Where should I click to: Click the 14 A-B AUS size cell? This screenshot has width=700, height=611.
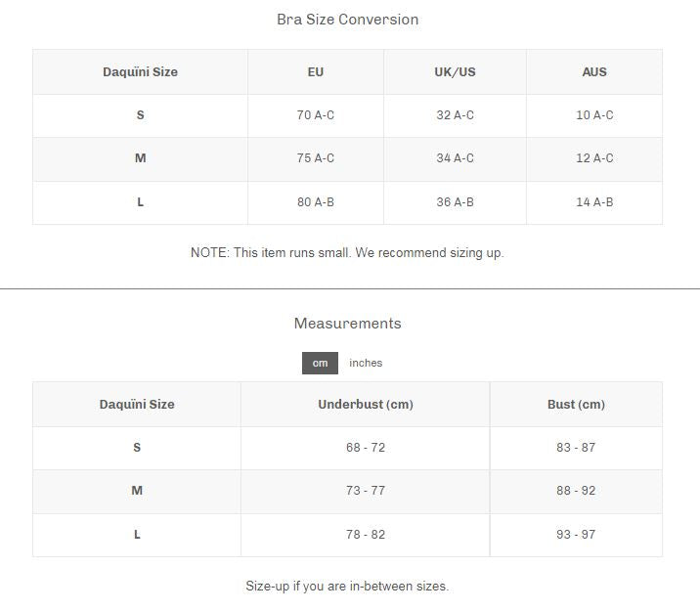coord(594,202)
